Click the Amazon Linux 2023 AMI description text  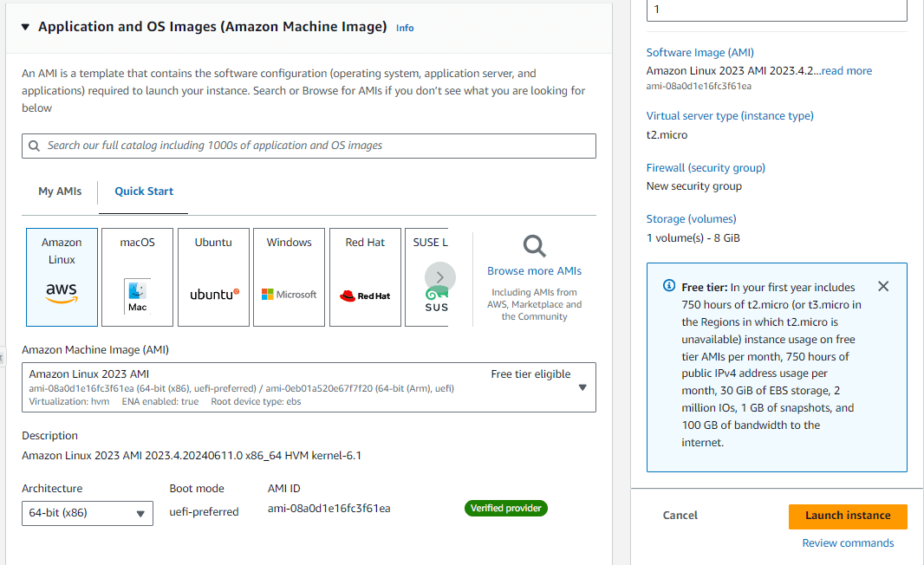coord(192,456)
